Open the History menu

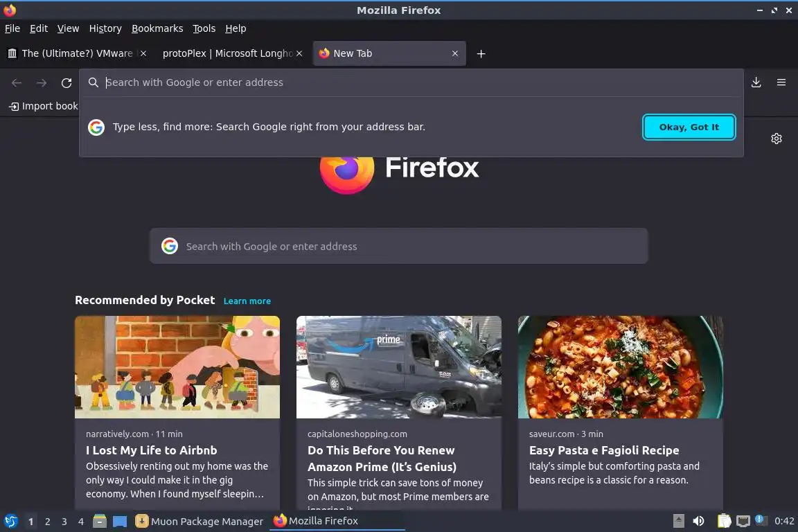click(x=105, y=28)
